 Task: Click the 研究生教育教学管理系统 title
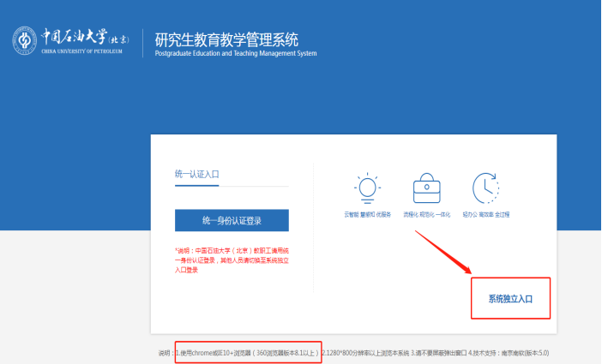tap(227, 39)
